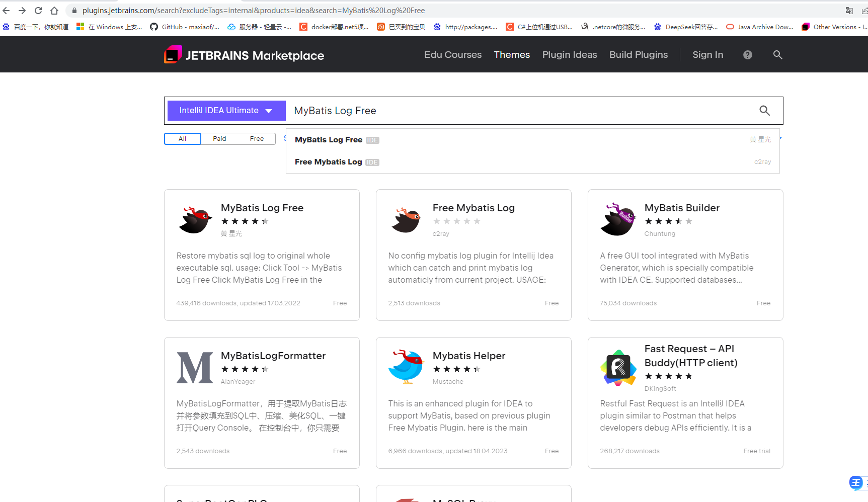
Task: Open GitHub maxiaof bookmark
Action: [185, 27]
